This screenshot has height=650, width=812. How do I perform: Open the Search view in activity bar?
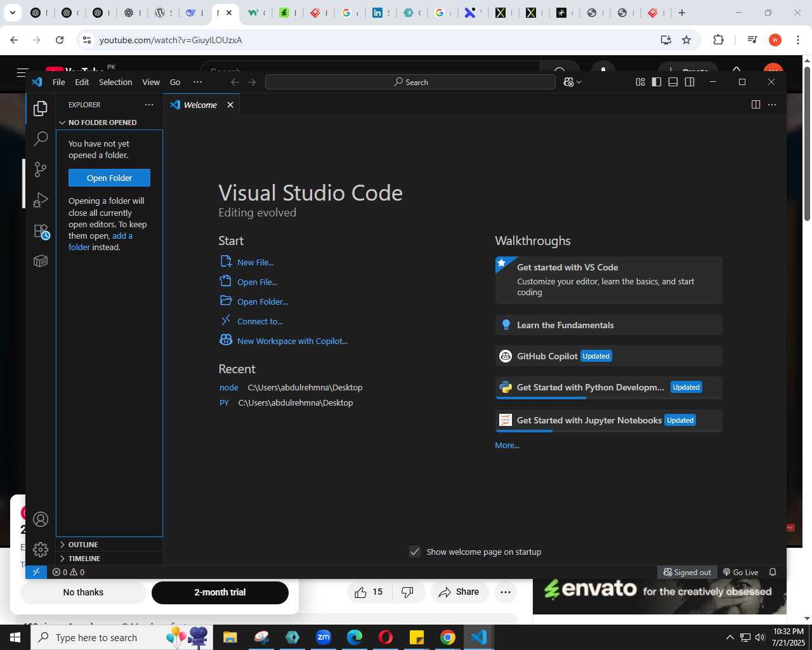click(x=41, y=138)
